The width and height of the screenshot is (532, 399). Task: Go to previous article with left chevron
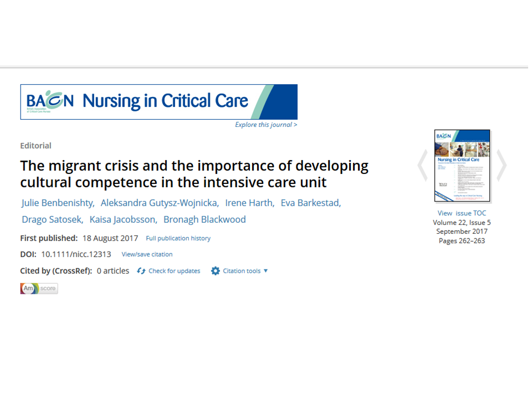pos(423,165)
